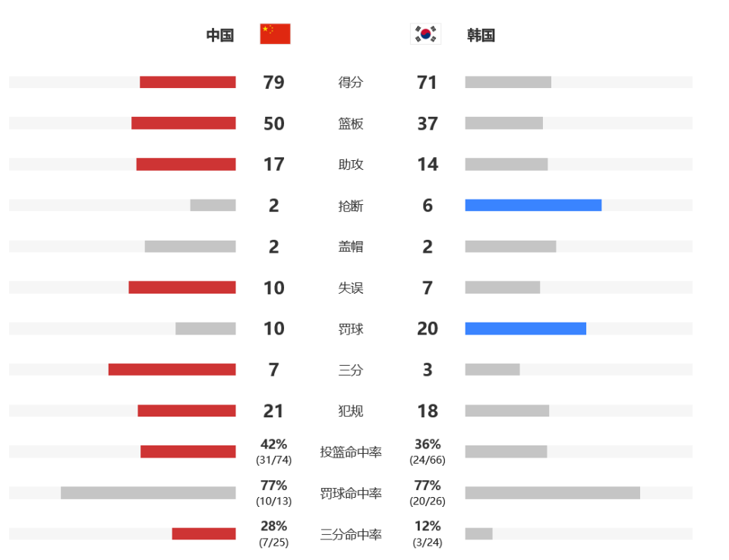Screen dimensions: 729x560
Task: Click Korea's gray 罚球命中率 bar
Action: [x=552, y=492]
